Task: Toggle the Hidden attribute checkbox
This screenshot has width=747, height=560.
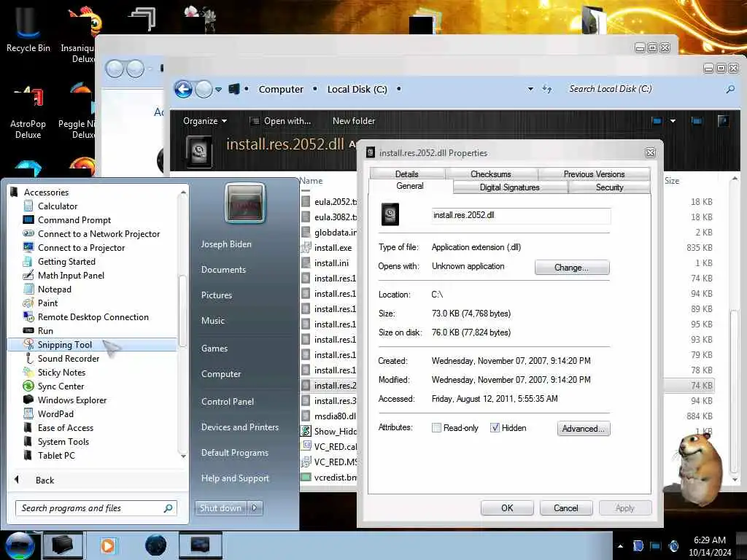Action: click(495, 427)
